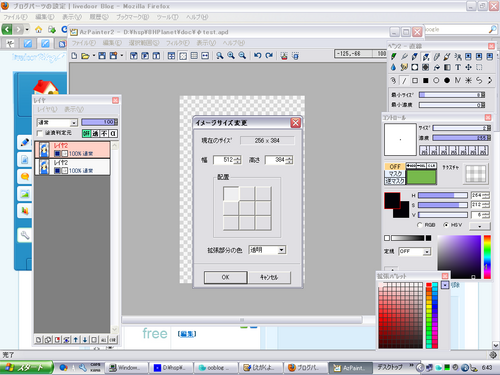
Task: Open the レイヤ menu in layer panel
Action: [47, 109]
